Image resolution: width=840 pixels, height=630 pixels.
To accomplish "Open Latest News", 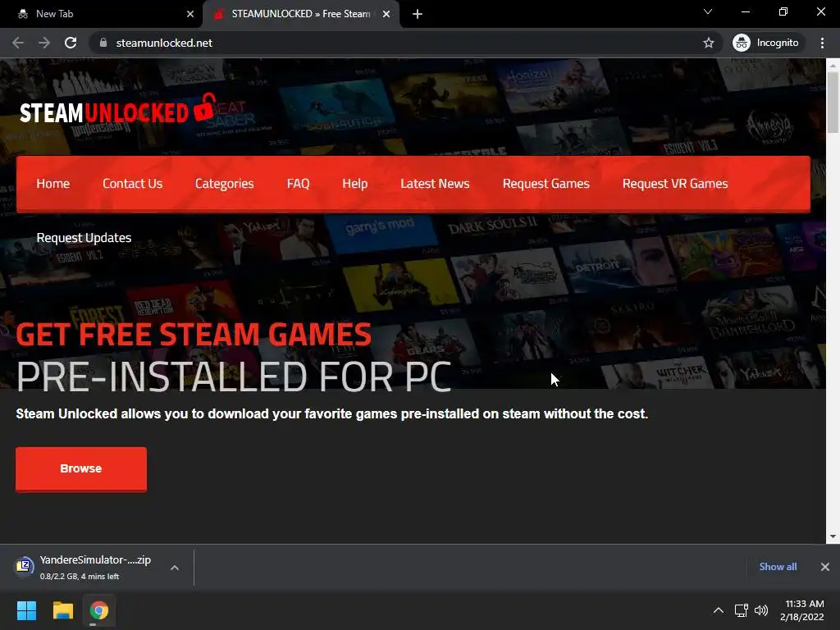I will point(435,184).
